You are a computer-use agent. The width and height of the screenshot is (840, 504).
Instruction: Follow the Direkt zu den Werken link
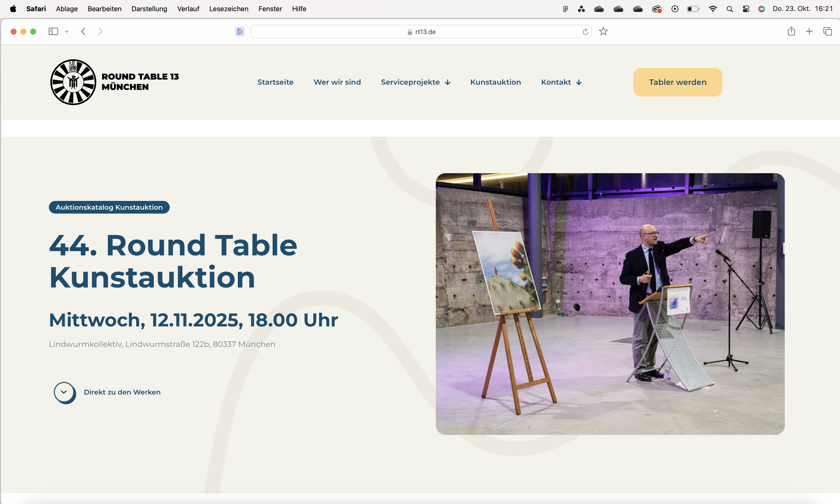[x=122, y=392]
